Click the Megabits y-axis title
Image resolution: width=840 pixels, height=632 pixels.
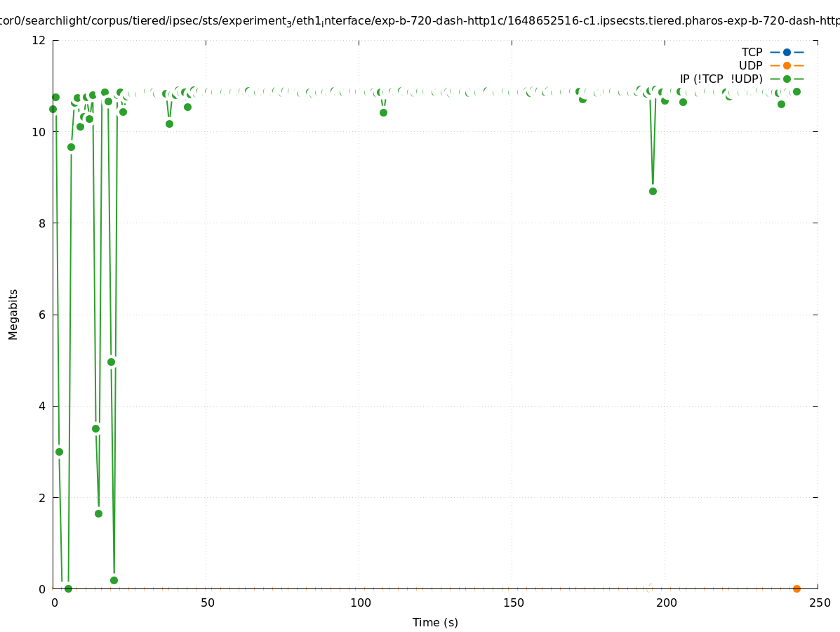tap(13, 314)
